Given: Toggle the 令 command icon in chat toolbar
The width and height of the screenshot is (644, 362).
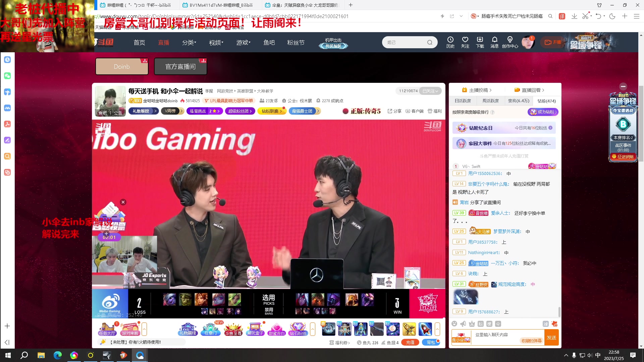Looking at the screenshot, I should coord(498,324).
